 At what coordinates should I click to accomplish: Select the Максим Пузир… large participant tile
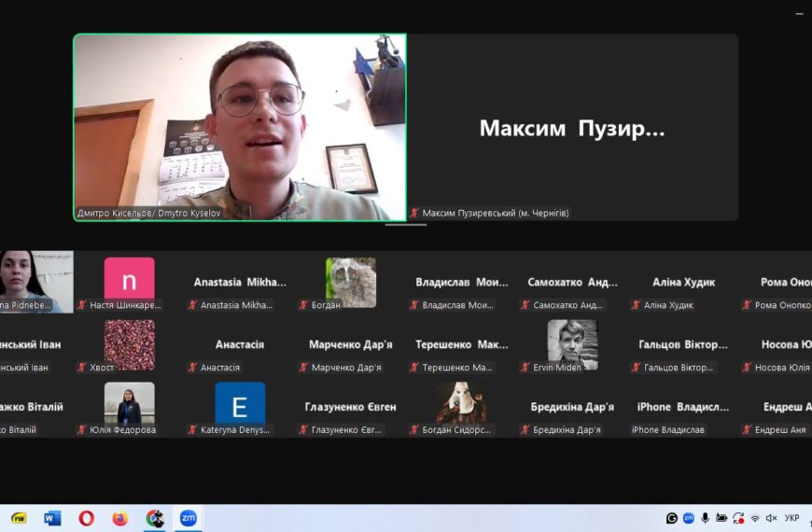tap(572, 128)
